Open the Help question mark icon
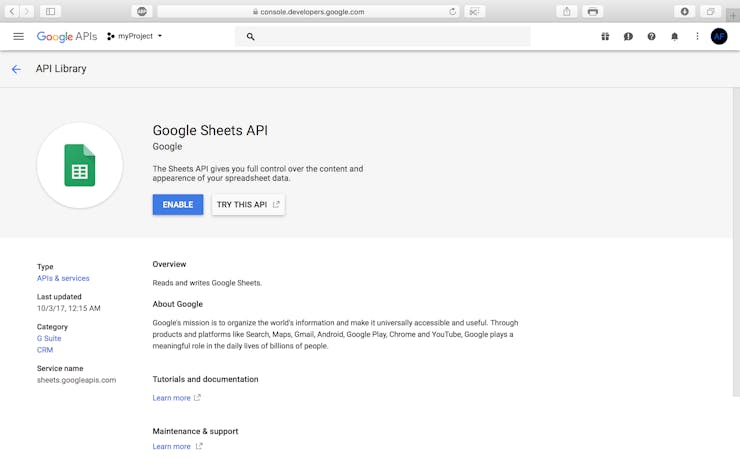 [x=651, y=36]
